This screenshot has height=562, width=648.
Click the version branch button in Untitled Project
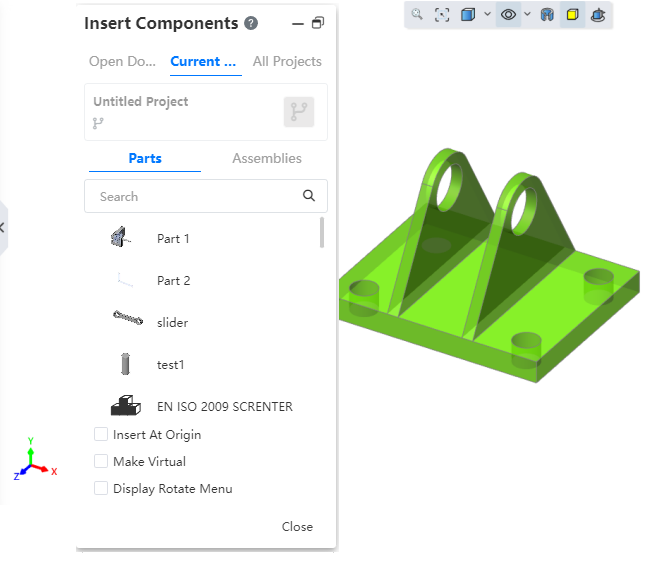tap(299, 112)
